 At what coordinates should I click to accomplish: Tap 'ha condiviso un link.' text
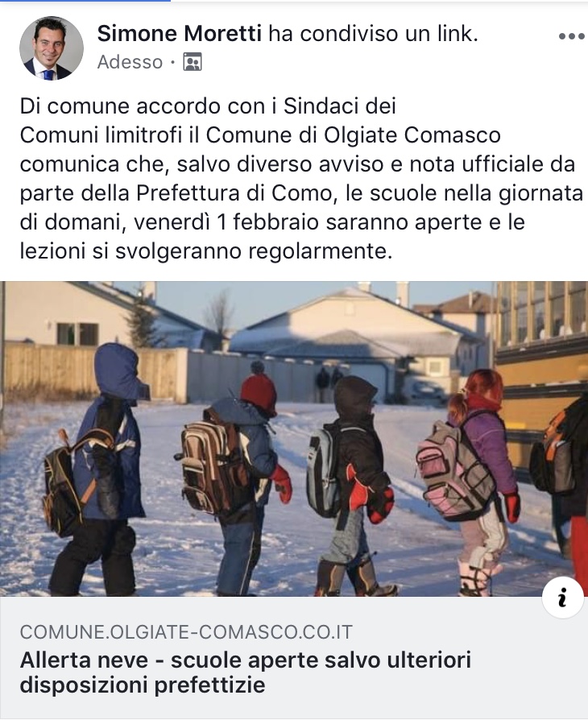pyautogui.click(x=374, y=34)
